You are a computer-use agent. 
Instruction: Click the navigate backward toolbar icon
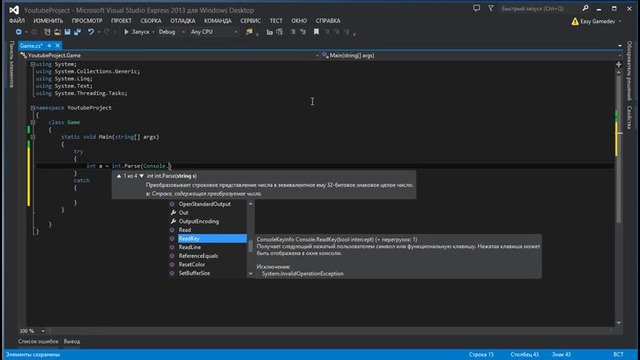(18, 32)
